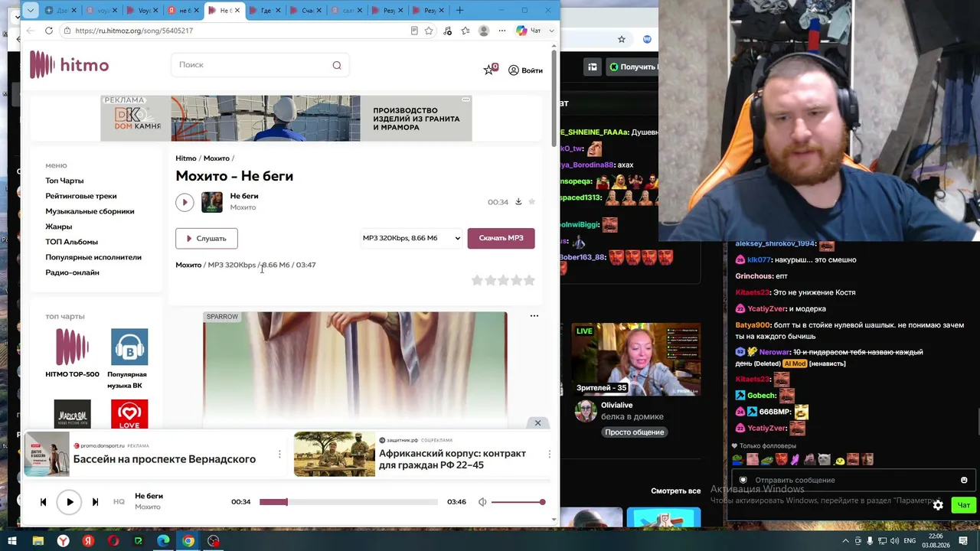Open the browser three-dot settings menu
The height and width of the screenshot is (551, 980).
tap(502, 31)
